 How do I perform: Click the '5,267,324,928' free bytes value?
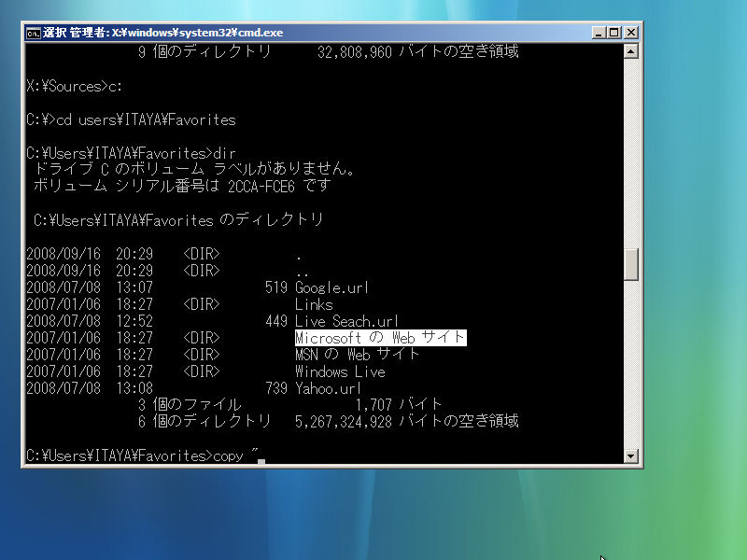tap(343, 422)
